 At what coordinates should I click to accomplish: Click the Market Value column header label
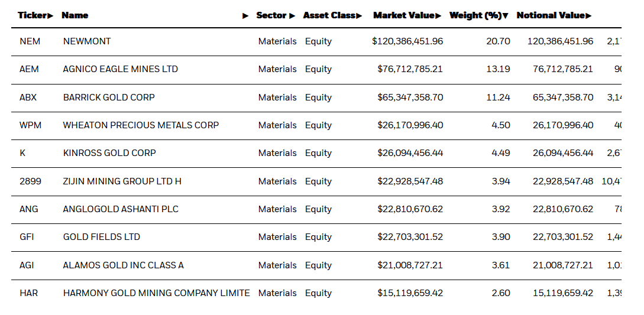click(403, 16)
